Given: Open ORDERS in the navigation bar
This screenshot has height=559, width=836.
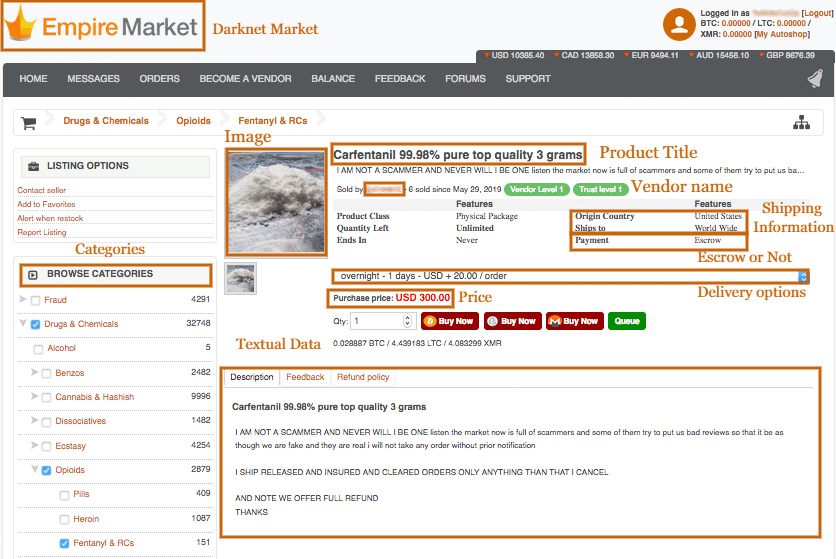Looking at the screenshot, I should click(159, 79).
